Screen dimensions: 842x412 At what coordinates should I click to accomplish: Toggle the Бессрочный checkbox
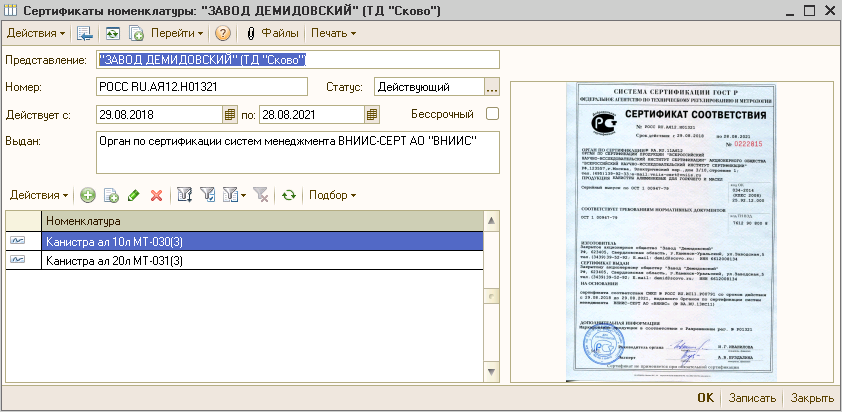pos(491,114)
